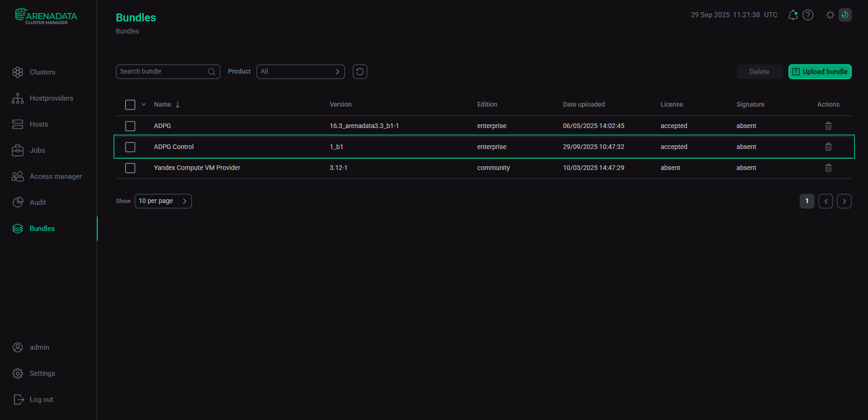This screenshot has width=868, height=420.
Task: Click the notifications bell icon
Action: 793,15
